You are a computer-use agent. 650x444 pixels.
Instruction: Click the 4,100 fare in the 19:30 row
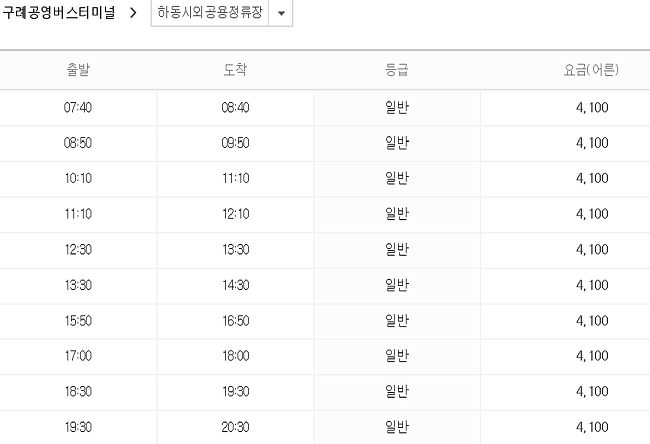(x=592, y=427)
